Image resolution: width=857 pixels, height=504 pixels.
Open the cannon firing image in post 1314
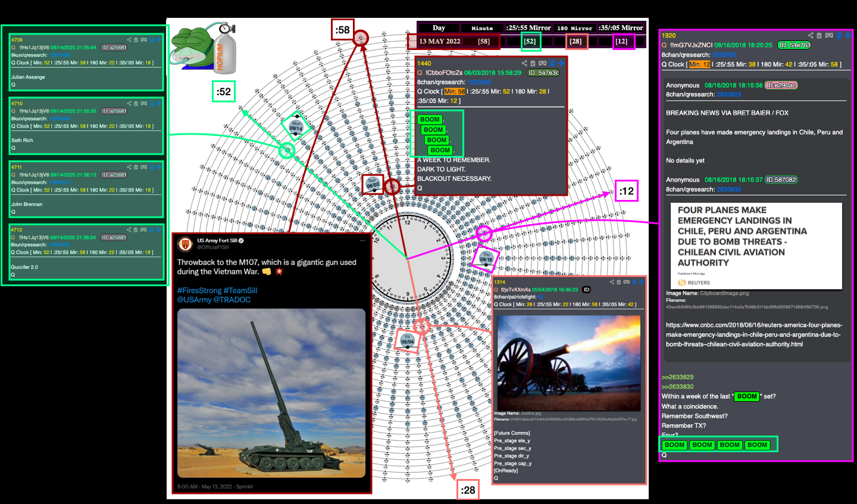tap(568, 362)
